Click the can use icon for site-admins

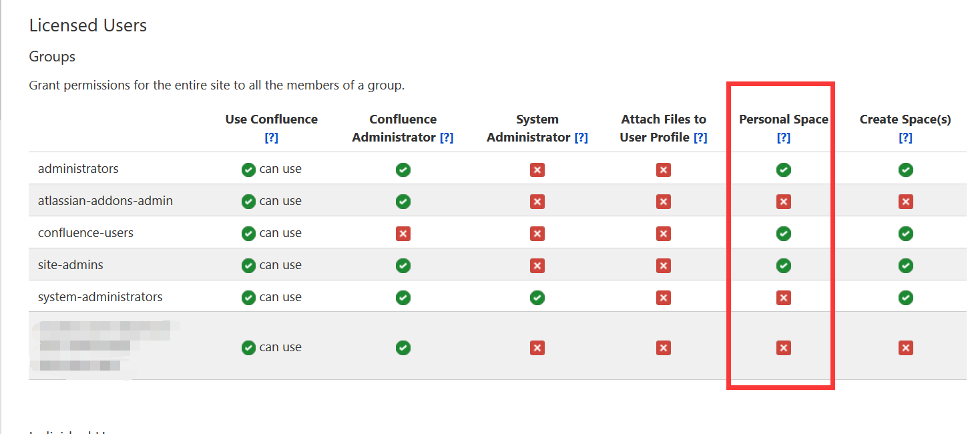[248, 266]
